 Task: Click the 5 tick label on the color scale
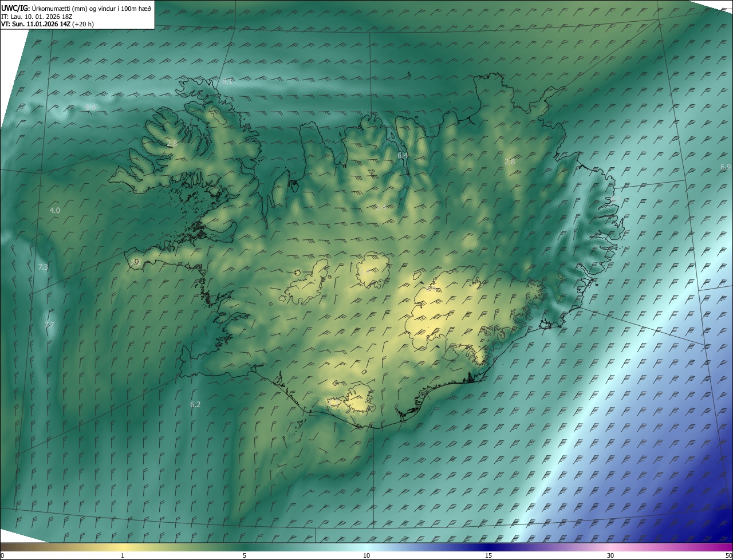click(245, 556)
